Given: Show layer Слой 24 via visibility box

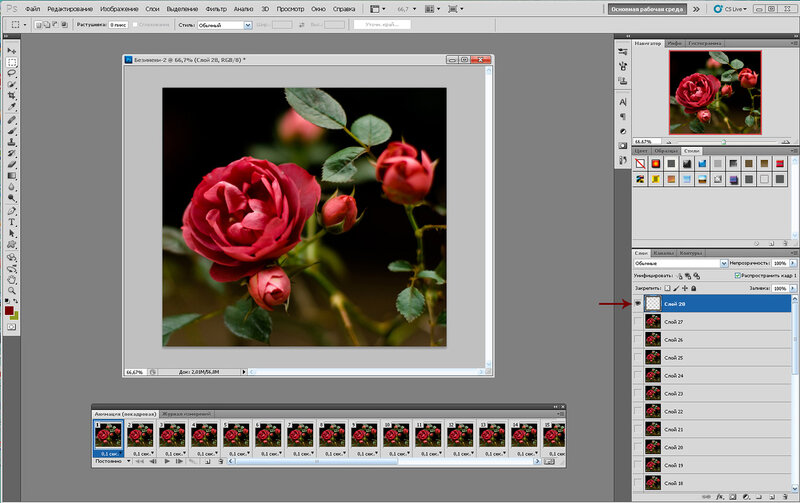Looking at the screenshot, I should (x=638, y=375).
